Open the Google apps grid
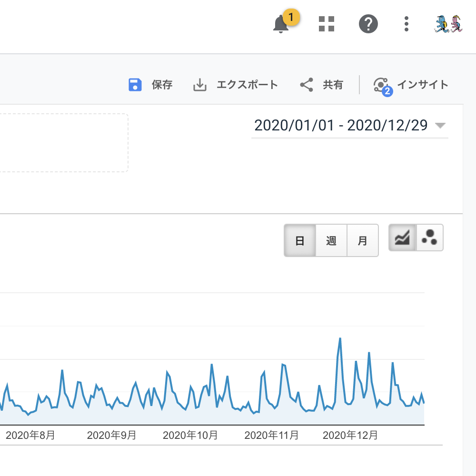The image size is (476, 476). click(x=327, y=24)
